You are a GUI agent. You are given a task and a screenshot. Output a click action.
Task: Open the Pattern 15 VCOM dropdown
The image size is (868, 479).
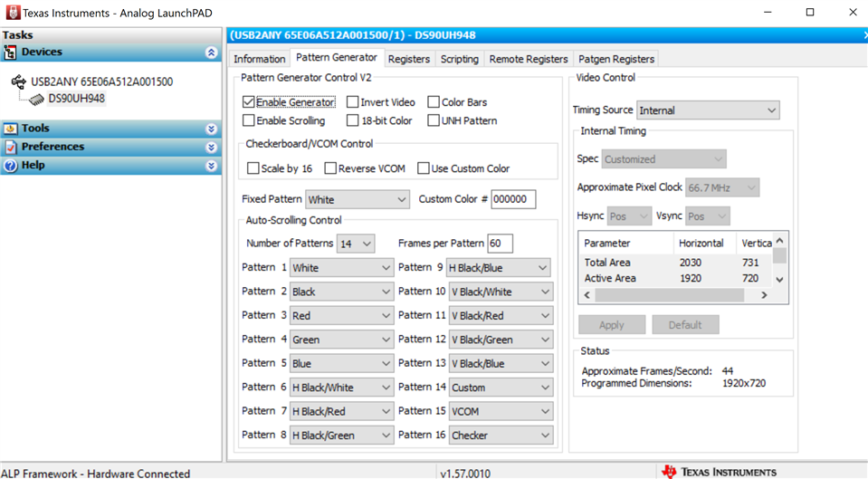pos(501,411)
